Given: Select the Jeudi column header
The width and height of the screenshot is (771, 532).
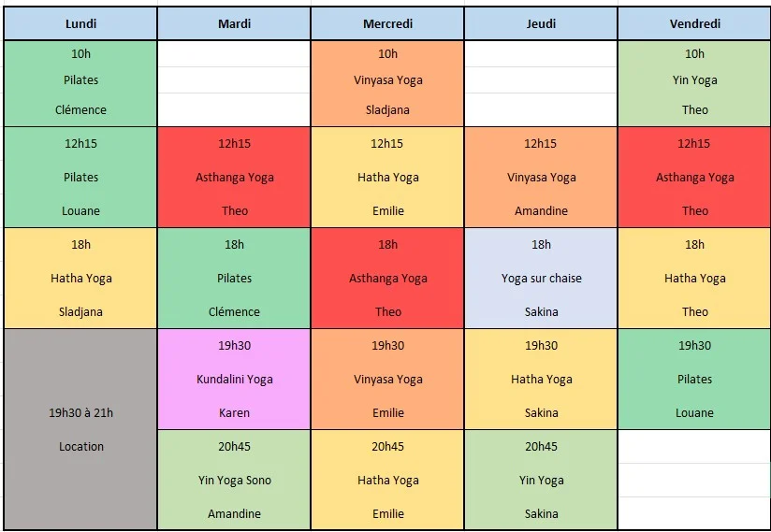Looking at the screenshot, I should click(541, 23).
